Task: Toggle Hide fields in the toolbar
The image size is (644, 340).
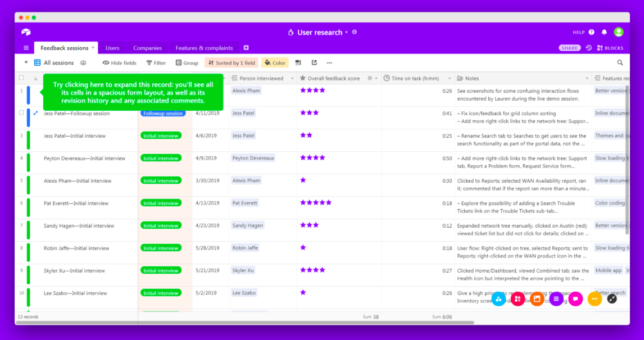Action: (x=119, y=62)
